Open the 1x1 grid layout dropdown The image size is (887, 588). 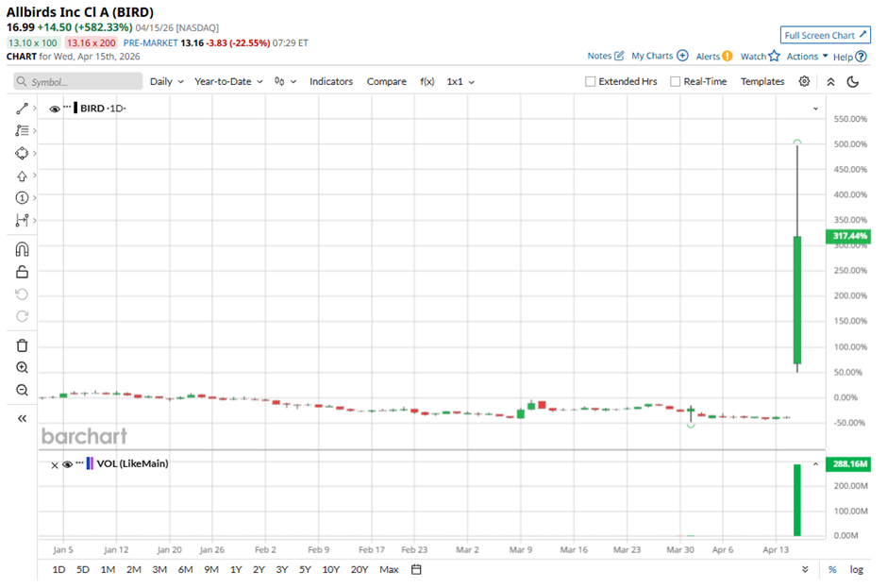(x=460, y=81)
